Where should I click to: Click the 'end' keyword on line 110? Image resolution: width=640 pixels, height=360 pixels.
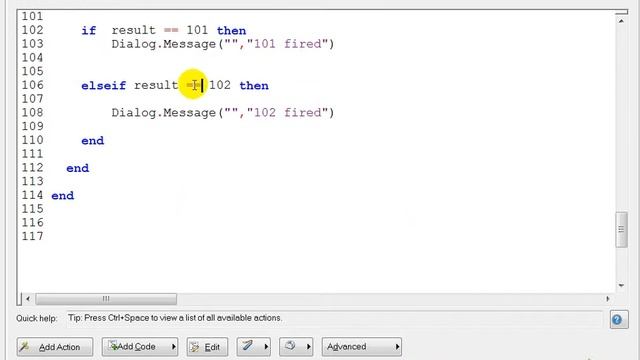pos(93,140)
